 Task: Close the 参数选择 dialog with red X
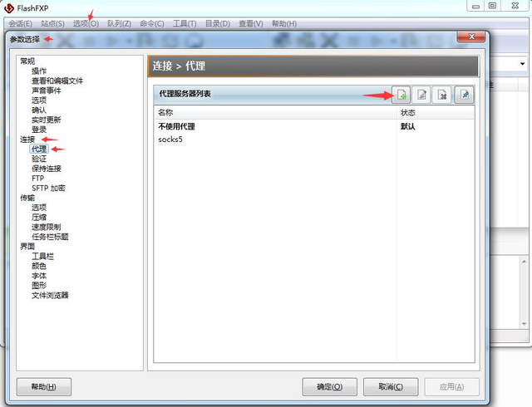click(x=471, y=37)
